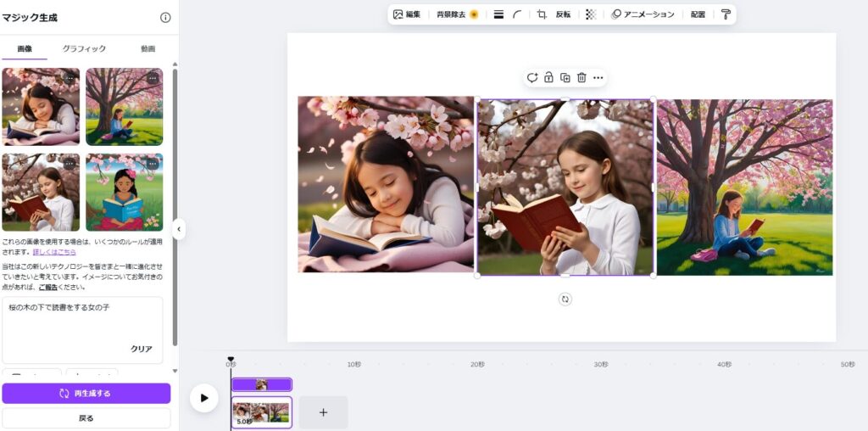Open the ご報告 link

49,288
